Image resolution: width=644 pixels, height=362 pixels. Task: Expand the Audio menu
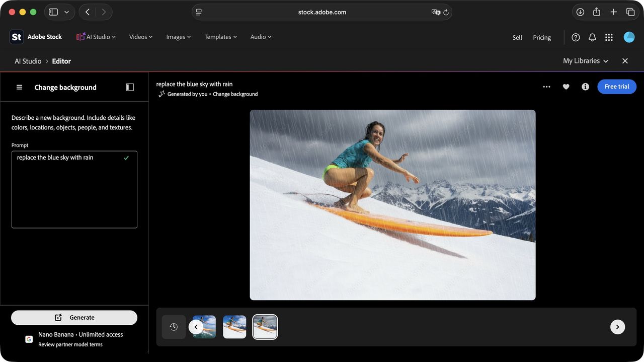(261, 37)
